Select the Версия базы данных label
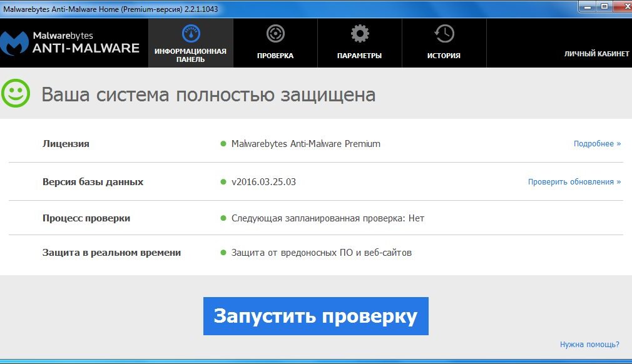 click(93, 182)
